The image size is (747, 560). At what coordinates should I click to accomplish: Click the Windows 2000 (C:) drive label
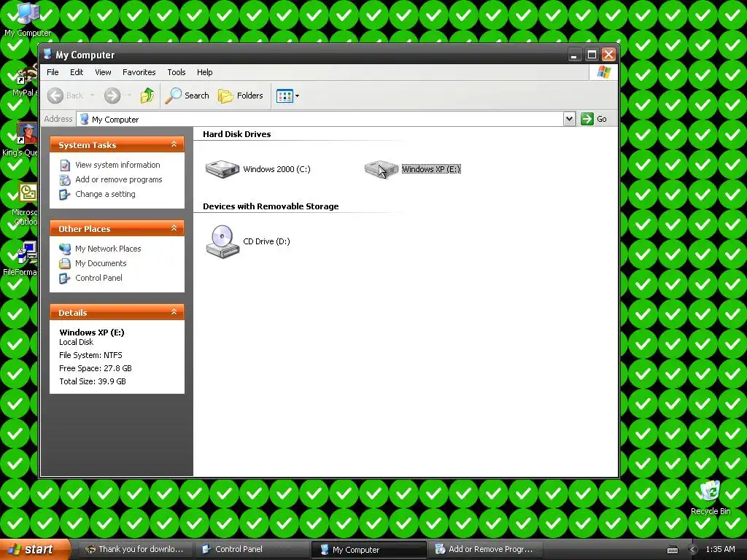276,169
